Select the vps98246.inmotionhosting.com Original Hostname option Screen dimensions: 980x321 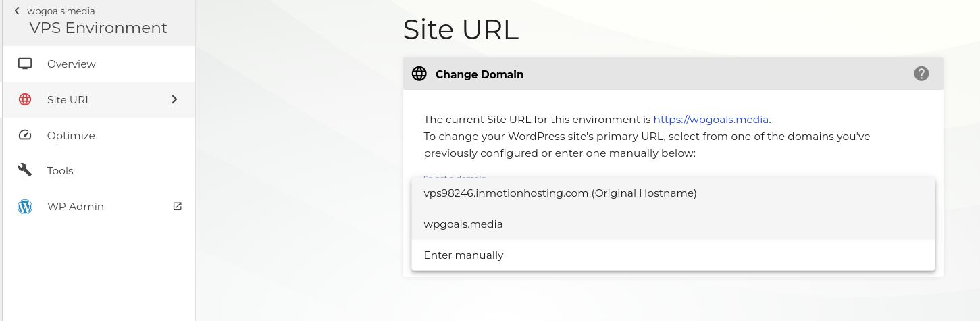coord(560,193)
